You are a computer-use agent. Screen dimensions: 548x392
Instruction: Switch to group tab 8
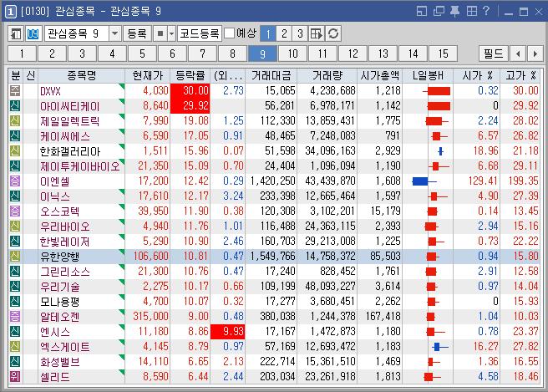(x=232, y=53)
